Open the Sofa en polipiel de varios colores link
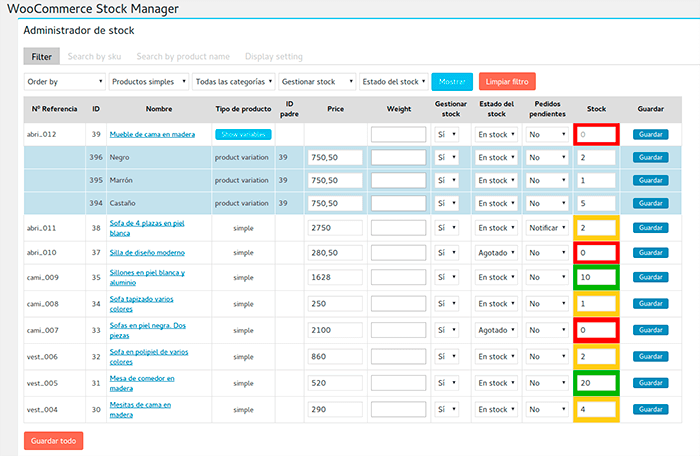700x456 pixels. pos(149,357)
